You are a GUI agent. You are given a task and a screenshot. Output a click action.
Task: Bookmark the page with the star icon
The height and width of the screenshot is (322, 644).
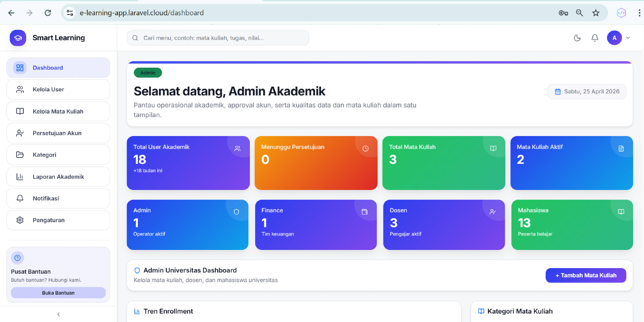pos(596,13)
